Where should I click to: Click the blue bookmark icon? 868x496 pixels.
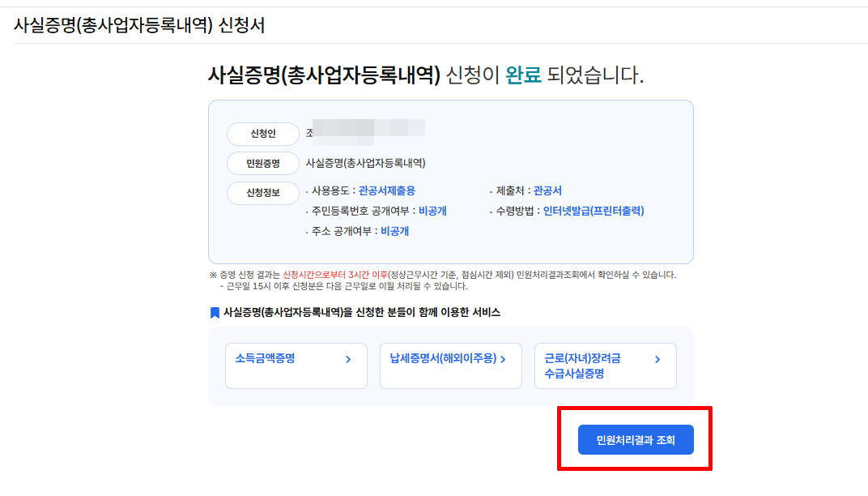coord(215,312)
